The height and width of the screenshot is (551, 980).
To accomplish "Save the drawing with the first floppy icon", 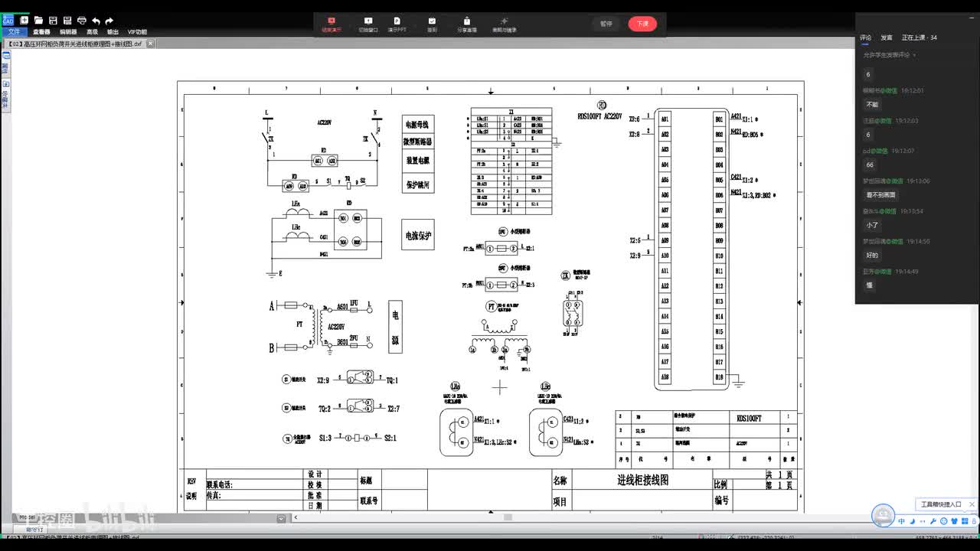I will (53, 21).
